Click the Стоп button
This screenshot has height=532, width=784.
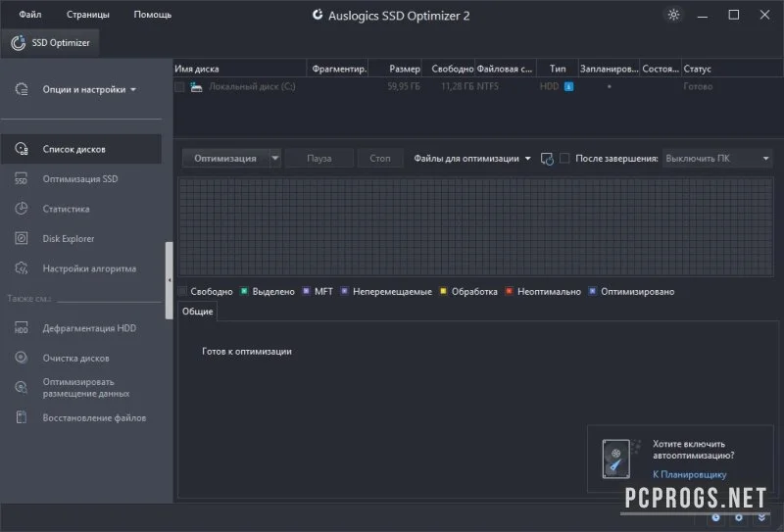[x=380, y=159]
